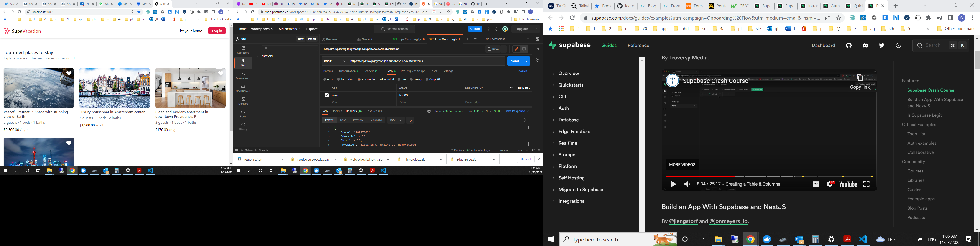The width and height of the screenshot is (980, 246).
Task: Open Collections in the Postman sidebar
Action: coord(243,50)
